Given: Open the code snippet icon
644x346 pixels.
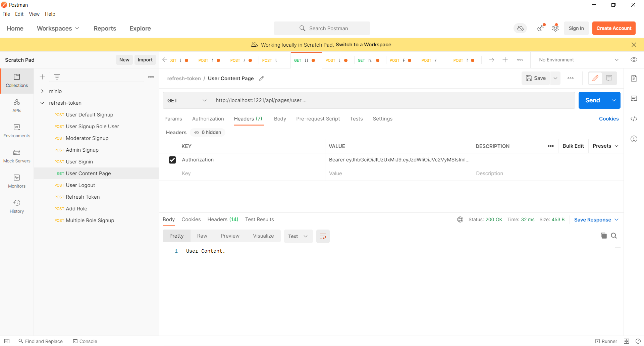Looking at the screenshot, I should (634, 119).
